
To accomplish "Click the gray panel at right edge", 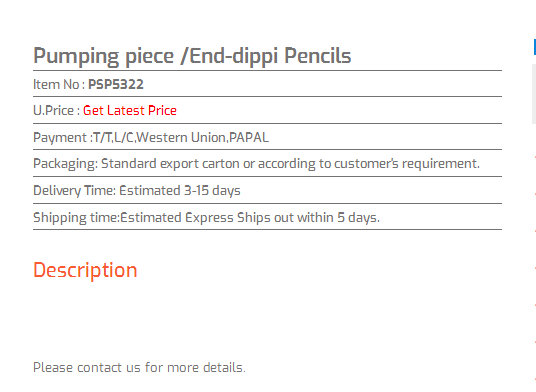I will coord(534,93).
